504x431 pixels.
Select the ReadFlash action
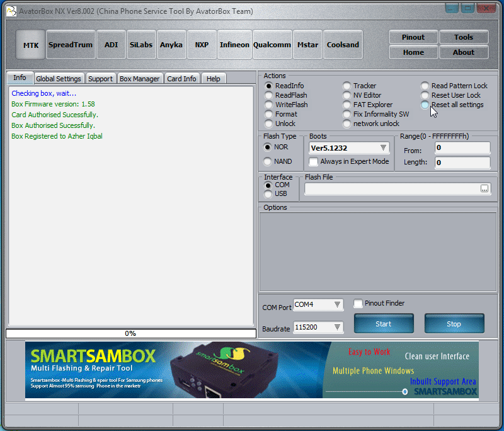click(x=286, y=95)
